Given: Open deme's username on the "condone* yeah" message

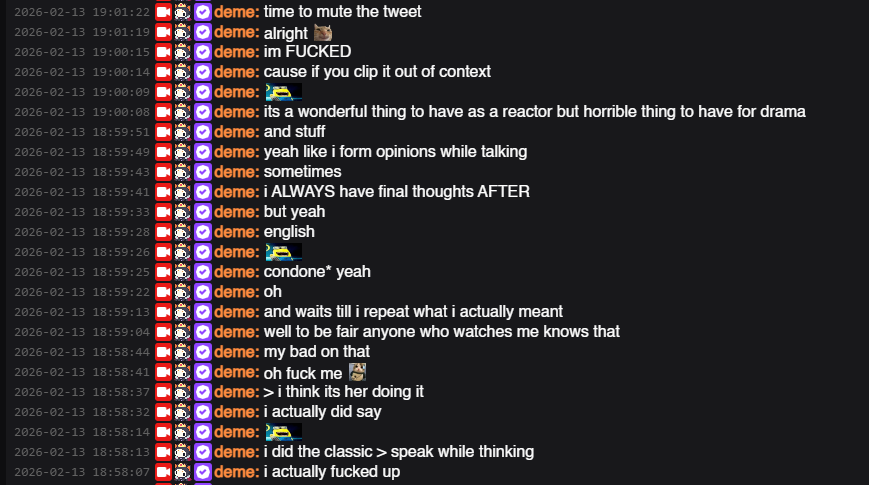Looking at the screenshot, I should [237, 272].
